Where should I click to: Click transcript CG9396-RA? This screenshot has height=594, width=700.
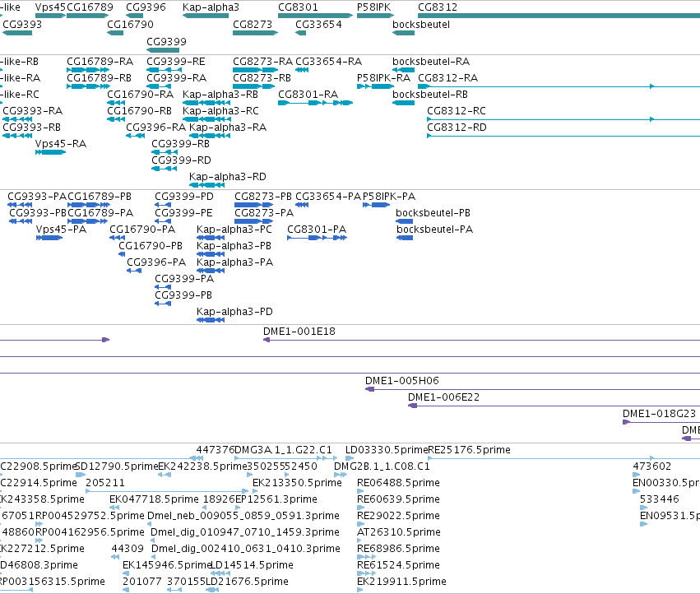pos(135,136)
